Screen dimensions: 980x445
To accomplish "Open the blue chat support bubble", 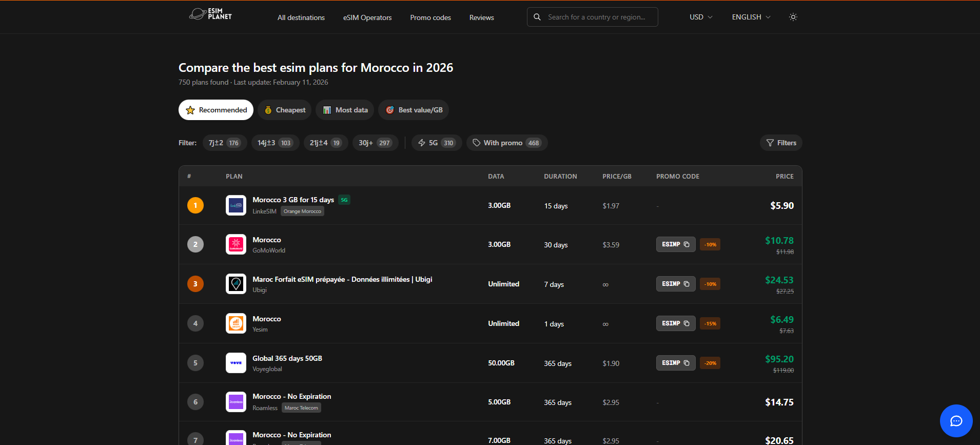I will point(956,421).
